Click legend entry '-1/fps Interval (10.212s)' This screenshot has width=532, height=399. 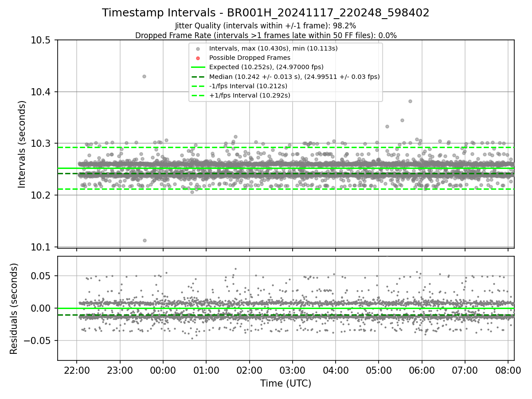(x=248, y=86)
